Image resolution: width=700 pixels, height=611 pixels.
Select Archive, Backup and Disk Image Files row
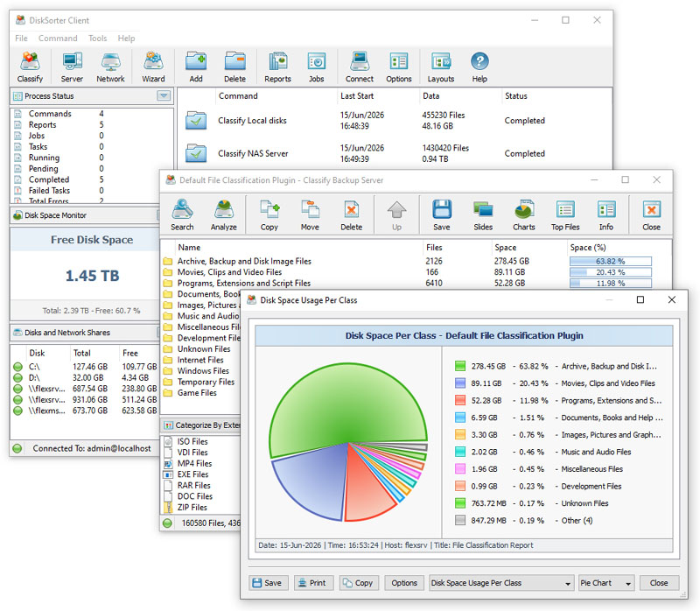pos(415,261)
